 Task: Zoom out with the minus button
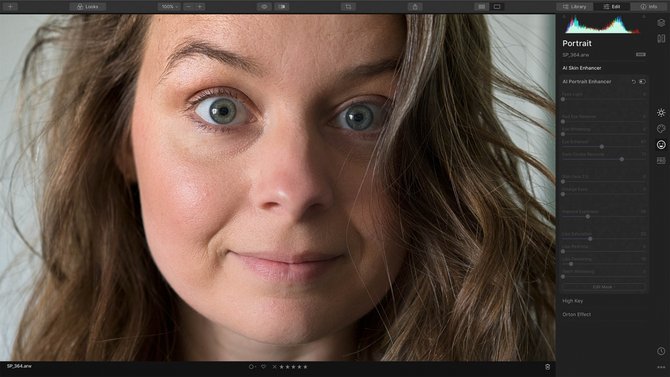pos(188,6)
